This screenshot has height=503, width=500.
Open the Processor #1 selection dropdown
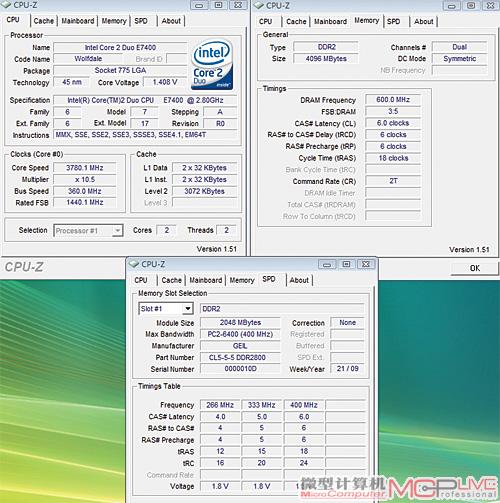[117, 230]
